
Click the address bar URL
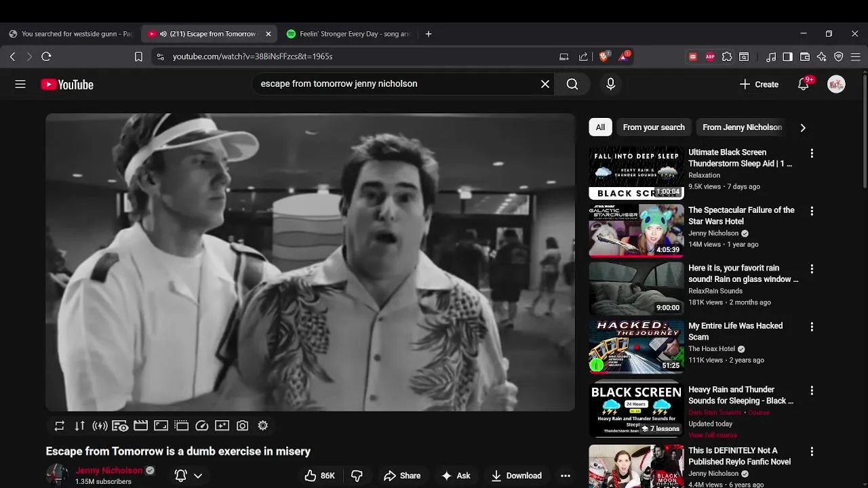click(252, 57)
